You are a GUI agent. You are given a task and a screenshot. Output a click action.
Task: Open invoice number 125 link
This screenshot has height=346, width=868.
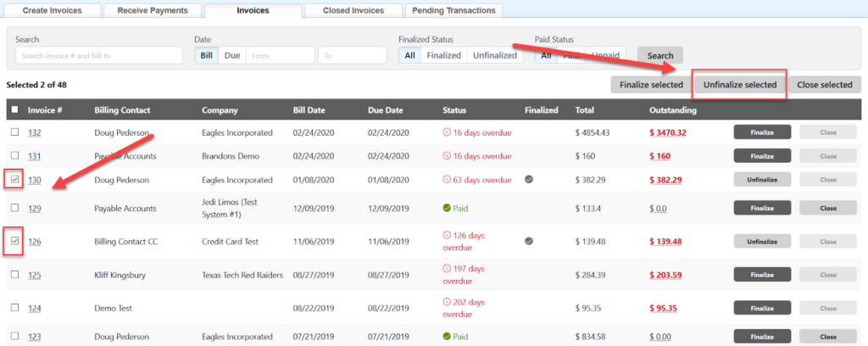coord(35,275)
